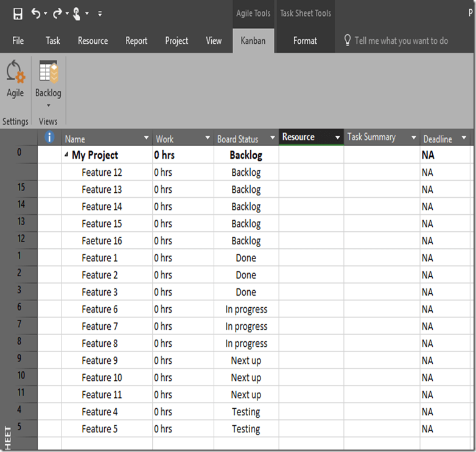Click the lightbulb Tell me icon
476x452 pixels.
(348, 41)
